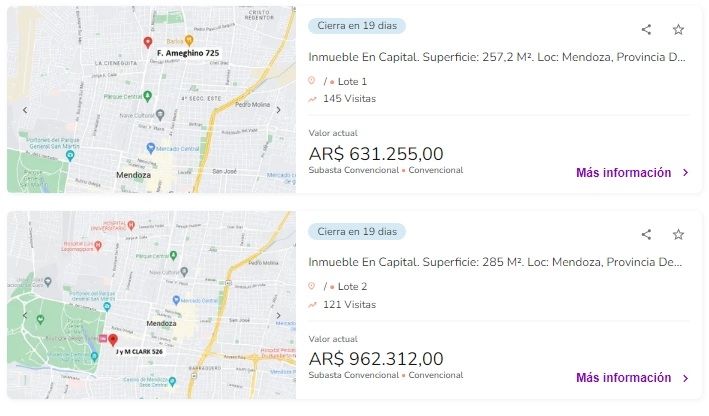709x416 pixels.
Task: Favorite the Lote 2 listing with star
Action: (678, 235)
